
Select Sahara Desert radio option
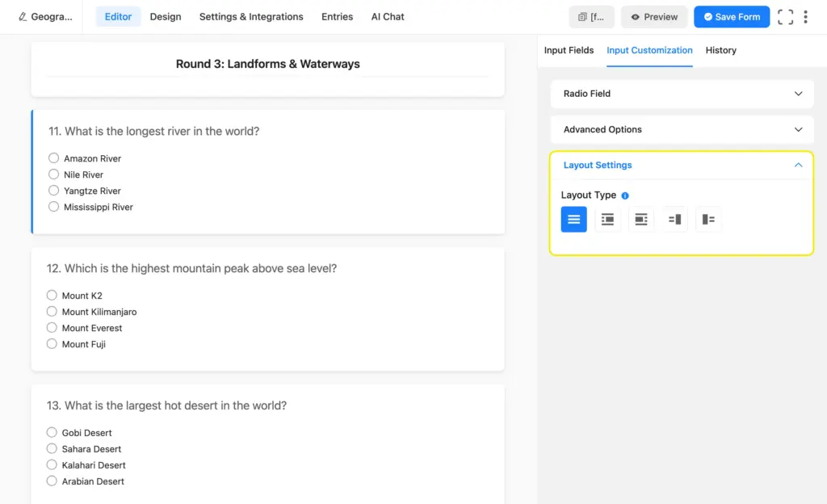(52, 448)
